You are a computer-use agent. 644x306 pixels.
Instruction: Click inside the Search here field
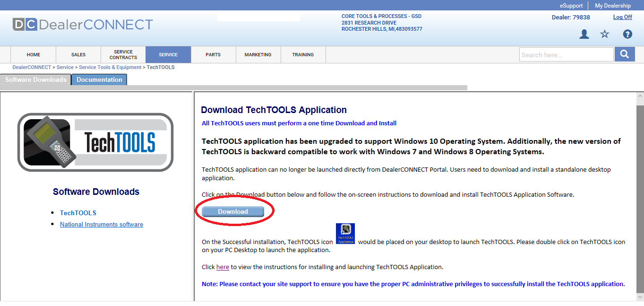(566, 54)
